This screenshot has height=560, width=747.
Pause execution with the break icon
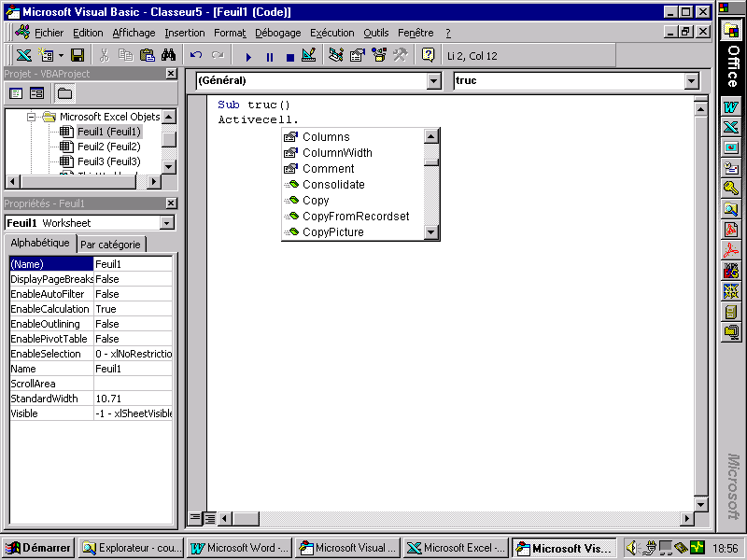pos(270,57)
